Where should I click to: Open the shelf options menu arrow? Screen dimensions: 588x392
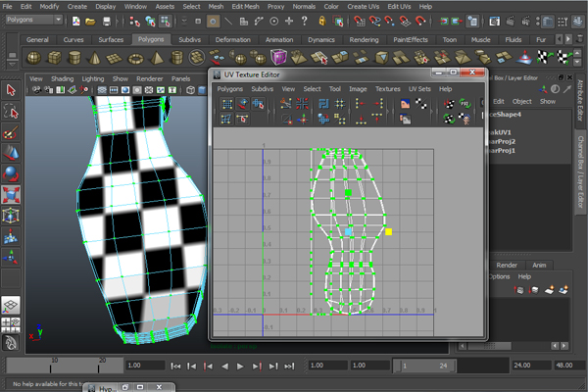click(12, 64)
